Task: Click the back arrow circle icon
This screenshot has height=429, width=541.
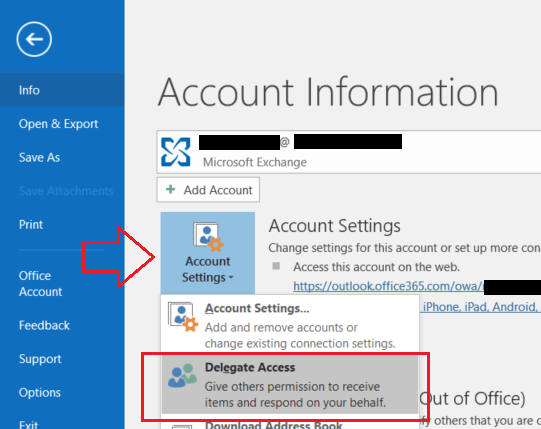Action: (x=34, y=39)
